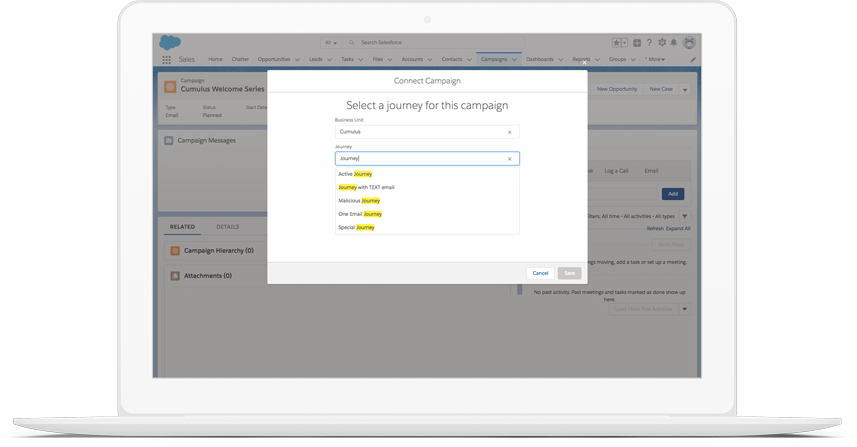Click the orange Campaign record icon
The height and width of the screenshot is (447, 857).
point(170,87)
